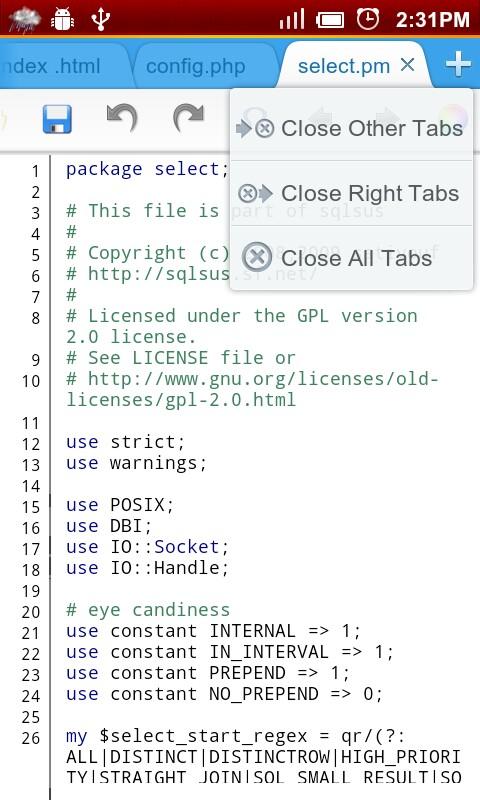Click the Close All Tabs circle-x icon
The height and width of the screenshot is (800, 480).
(x=257, y=257)
